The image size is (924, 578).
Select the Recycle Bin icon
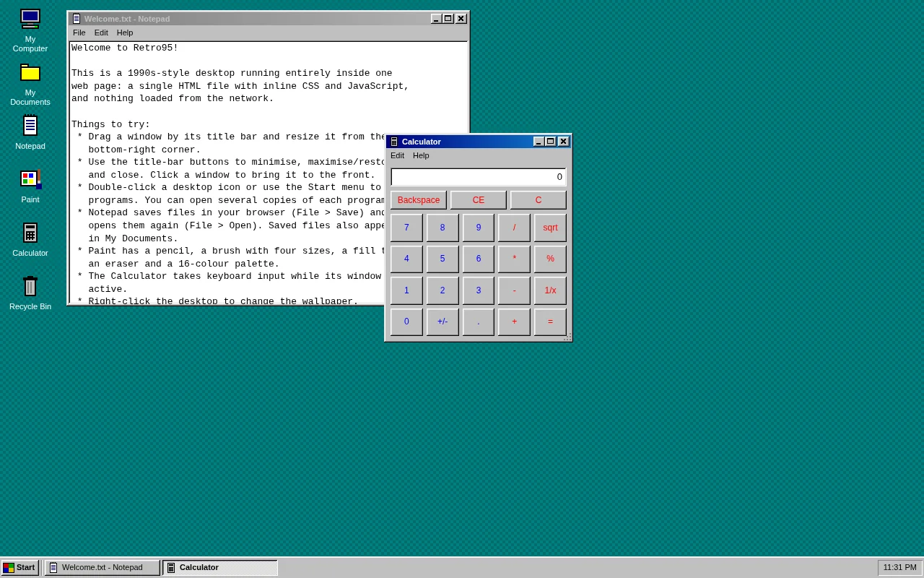[x=30, y=293]
